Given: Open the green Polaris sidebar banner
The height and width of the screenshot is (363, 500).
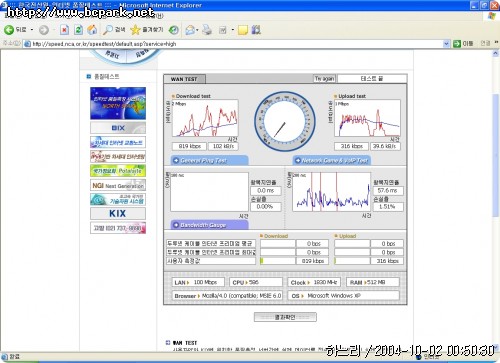Looking at the screenshot, I should (118, 171).
